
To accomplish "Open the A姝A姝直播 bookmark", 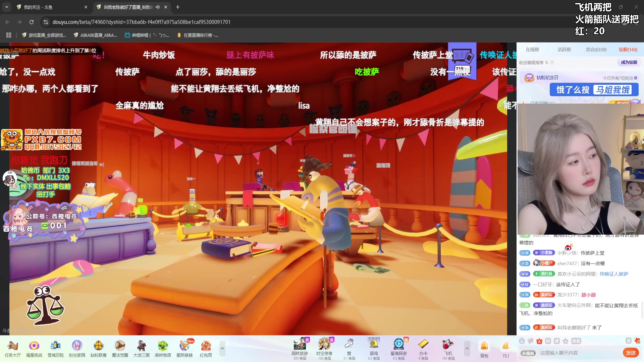I will pos(95,35).
